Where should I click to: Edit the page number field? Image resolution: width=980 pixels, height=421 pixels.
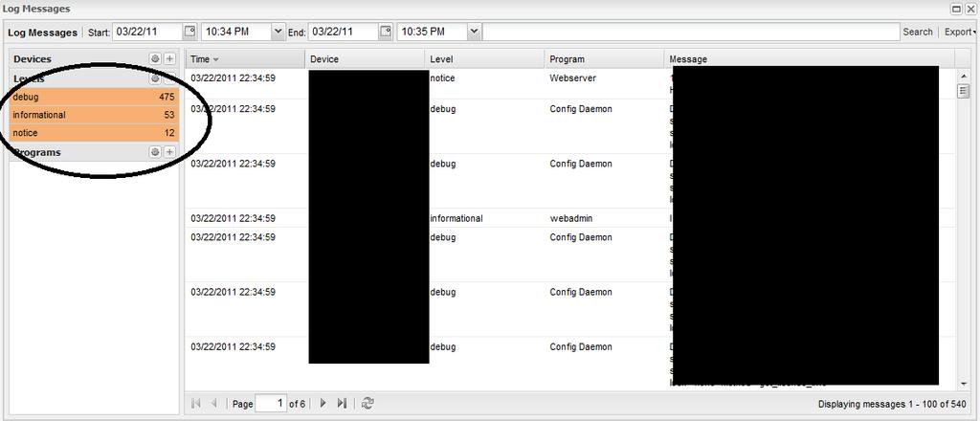271,404
